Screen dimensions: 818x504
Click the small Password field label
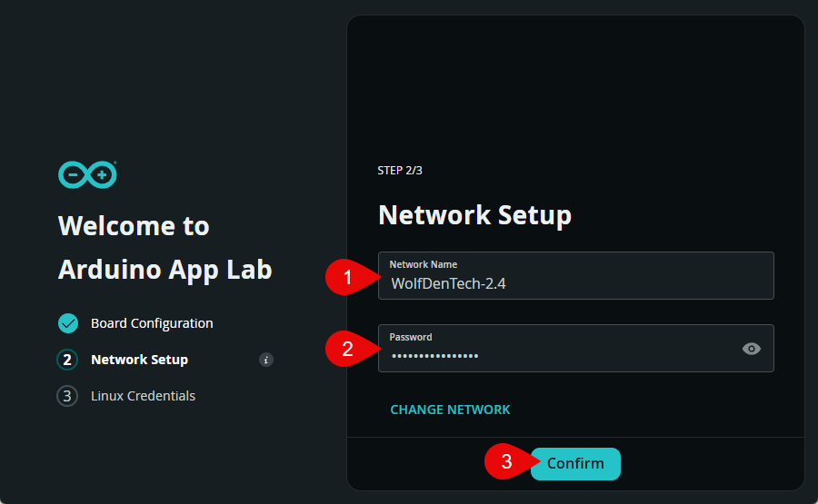point(411,337)
